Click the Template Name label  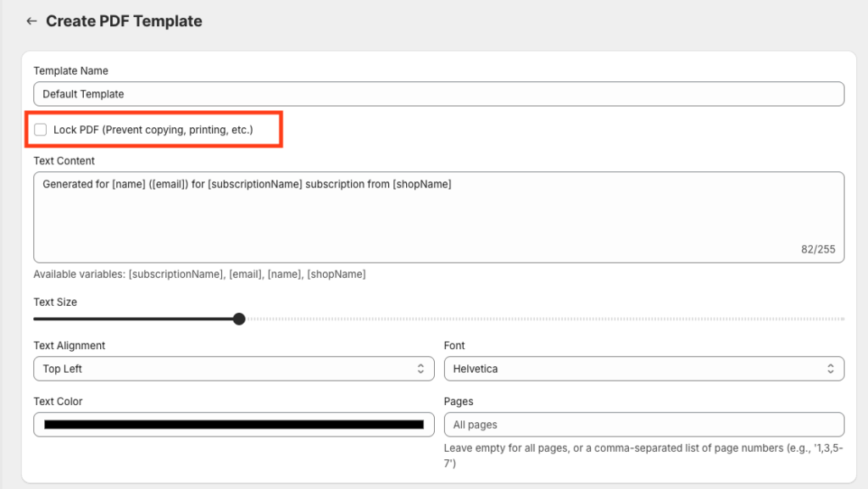71,71
